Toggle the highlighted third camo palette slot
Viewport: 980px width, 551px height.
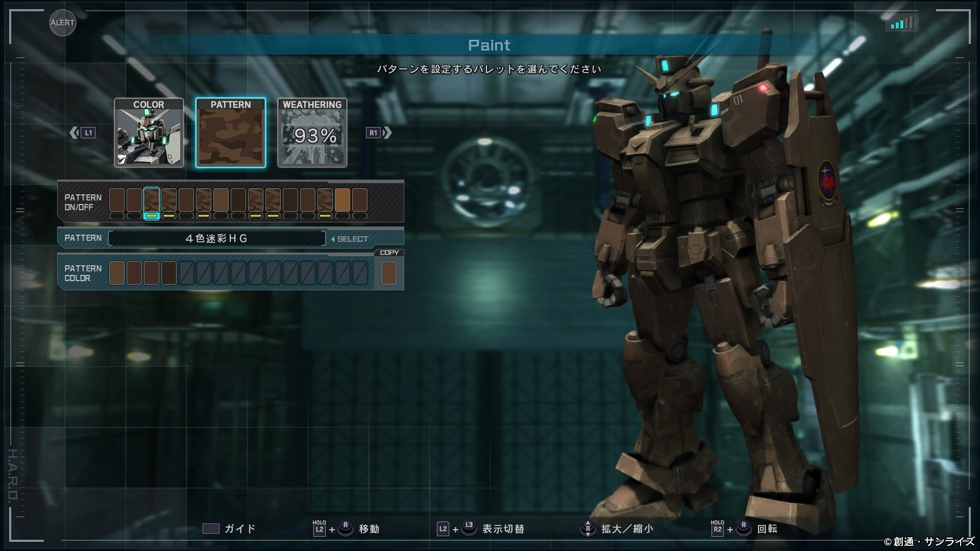point(152,203)
